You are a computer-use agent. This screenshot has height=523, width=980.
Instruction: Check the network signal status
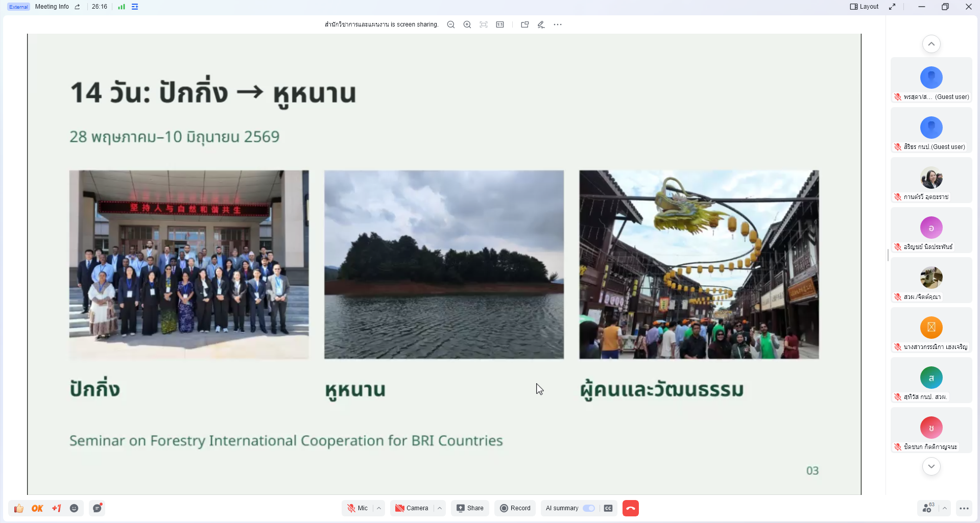[x=122, y=7]
